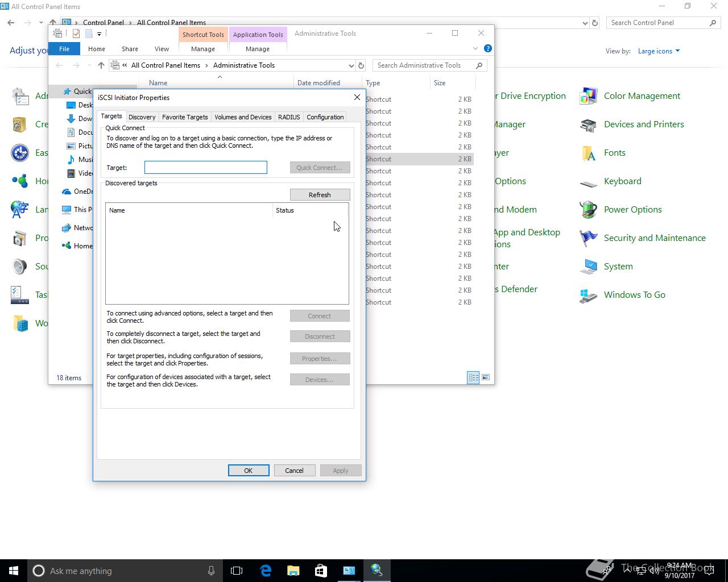Click the Refresh button for discovered targets
The image size is (728, 582).
[320, 195]
